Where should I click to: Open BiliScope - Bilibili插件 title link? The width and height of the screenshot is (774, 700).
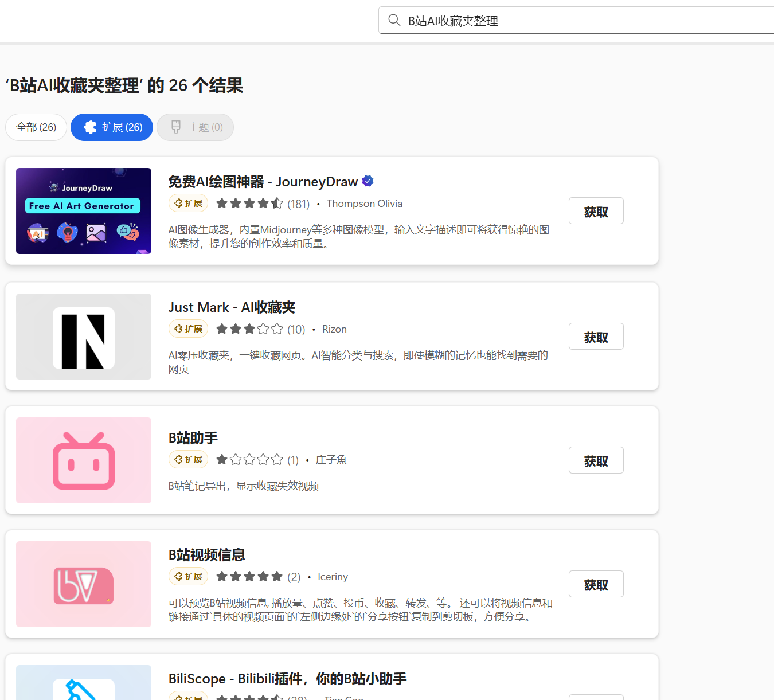[x=287, y=679]
